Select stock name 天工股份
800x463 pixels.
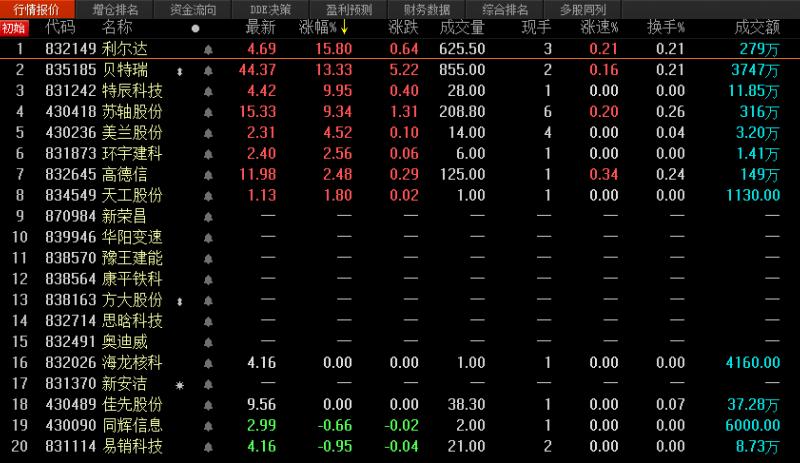132,196
